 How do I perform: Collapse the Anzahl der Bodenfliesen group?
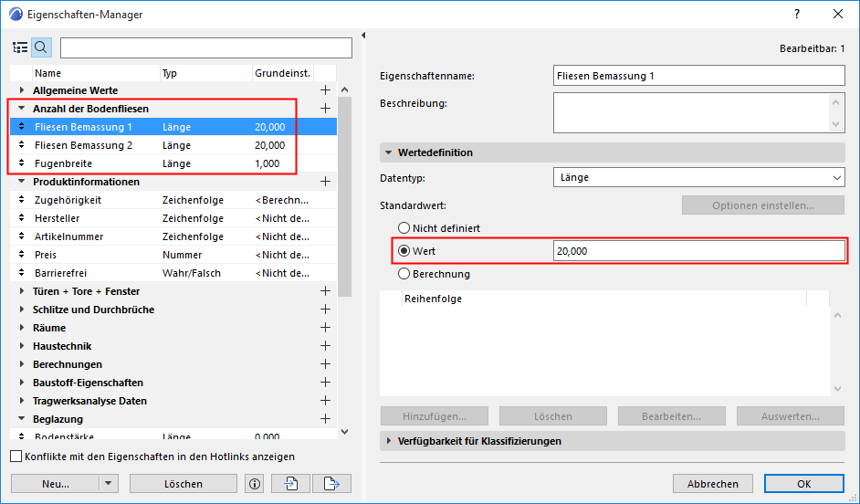tap(22, 109)
